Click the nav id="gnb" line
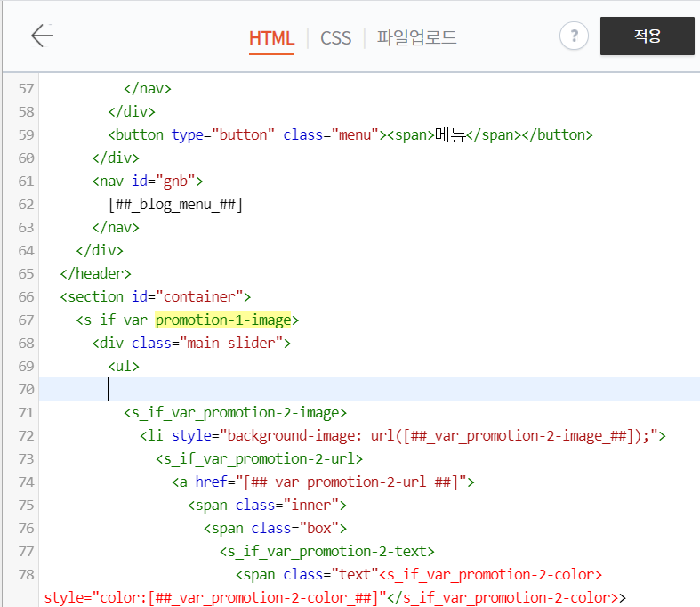Screen dimensions: 700x607 [148, 182]
